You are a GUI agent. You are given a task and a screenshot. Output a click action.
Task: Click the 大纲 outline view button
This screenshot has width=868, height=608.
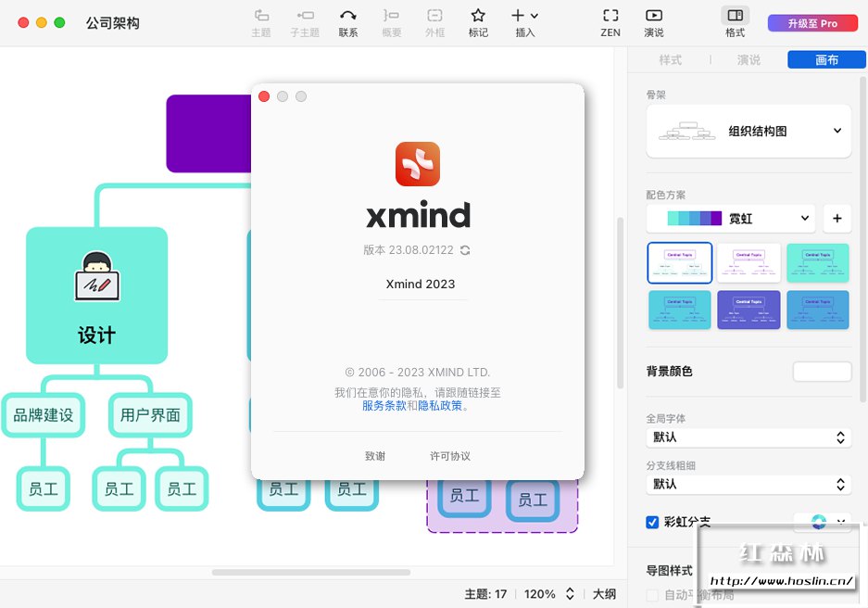coord(604,594)
